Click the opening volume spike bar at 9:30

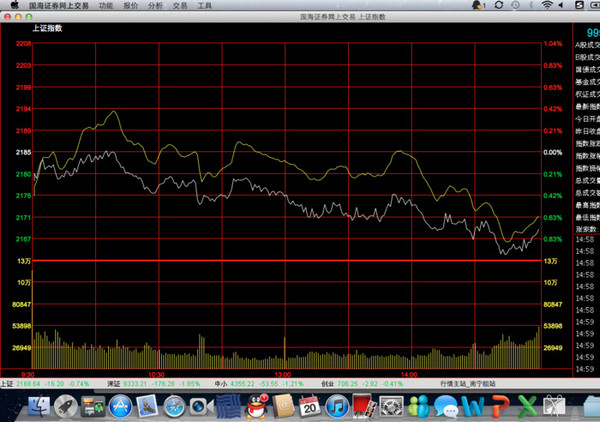[33, 319]
